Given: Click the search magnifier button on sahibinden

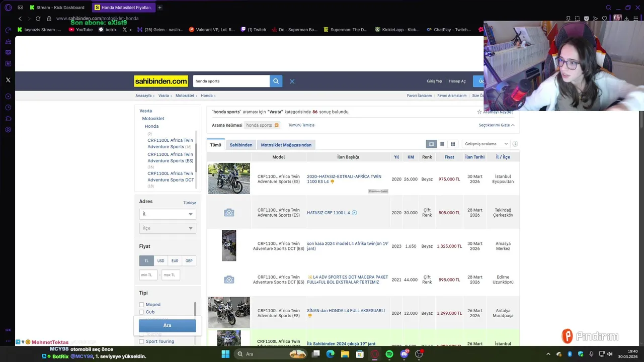Looking at the screenshot, I should [x=276, y=81].
